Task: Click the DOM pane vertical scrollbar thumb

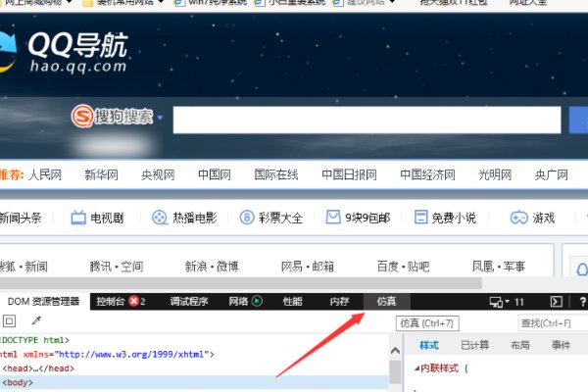Action: [395, 372]
